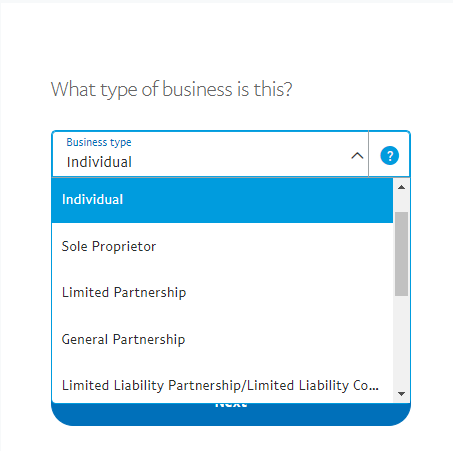Screen dimensions: 453x451
Task: Click the grey scrollbar thumb
Action: 401,254
